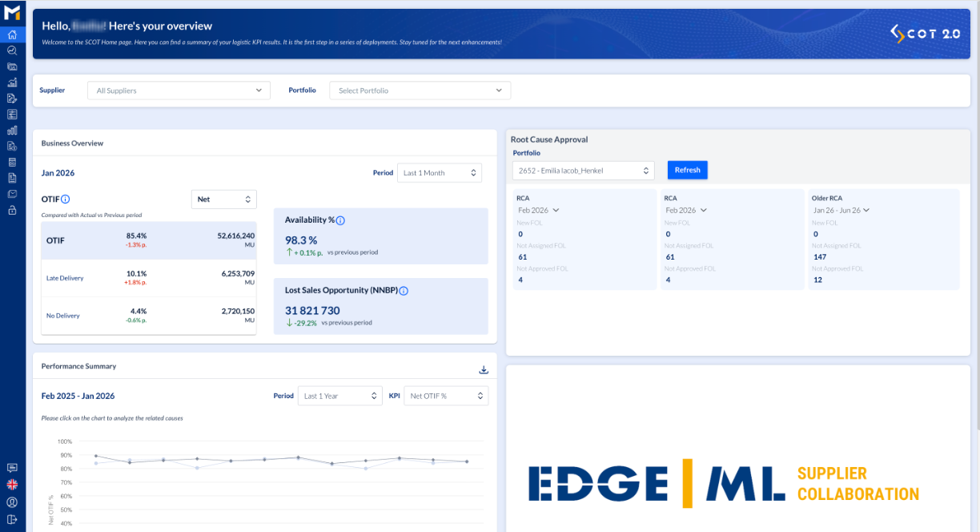Screen dimensions: 980x532
Task: Show info for Lost Sales Opportunity (NNBP)
Action: pos(404,291)
